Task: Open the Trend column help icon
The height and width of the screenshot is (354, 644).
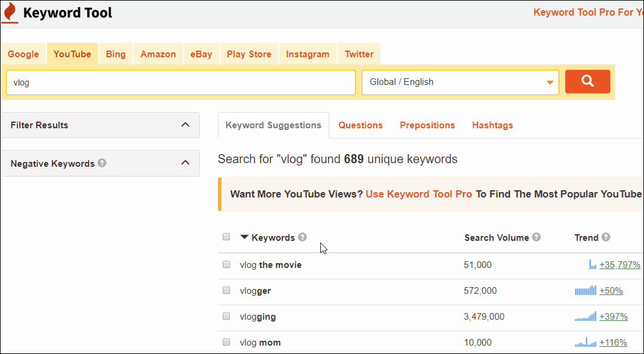Action: pos(606,237)
